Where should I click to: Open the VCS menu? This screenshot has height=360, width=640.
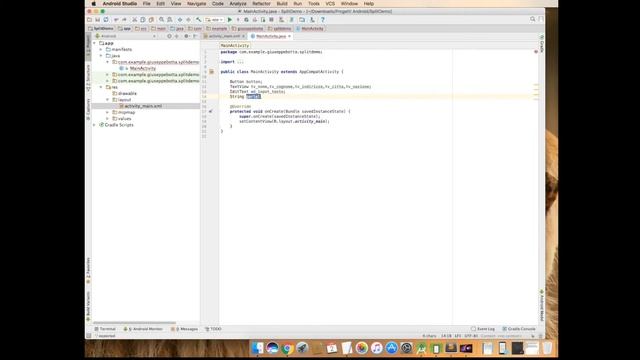[330, 4]
